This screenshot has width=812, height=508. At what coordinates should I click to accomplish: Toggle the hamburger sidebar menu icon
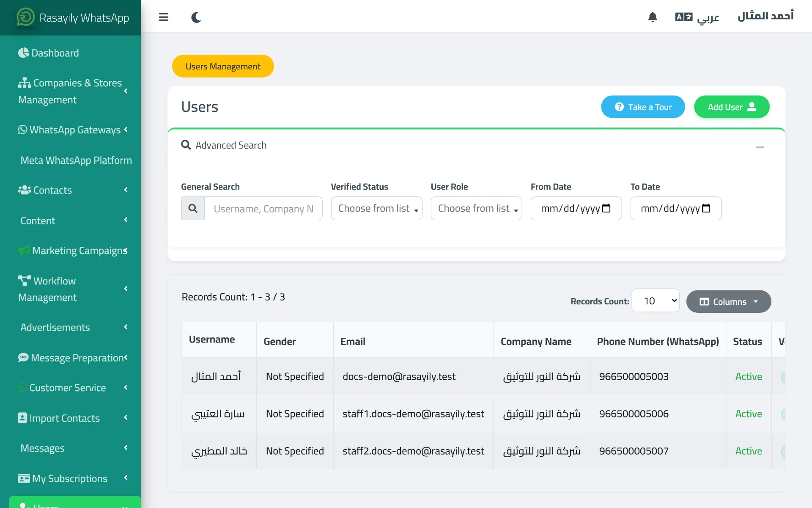point(164,17)
